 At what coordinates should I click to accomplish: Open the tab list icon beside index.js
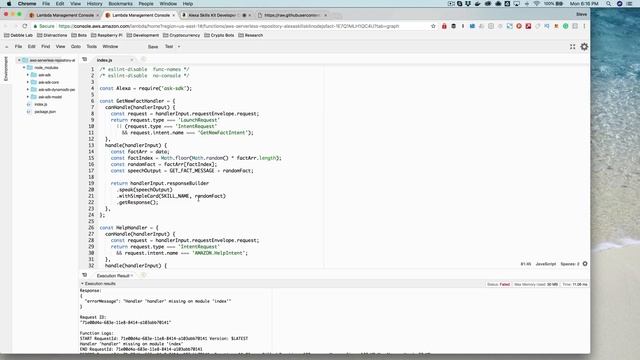click(x=84, y=60)
